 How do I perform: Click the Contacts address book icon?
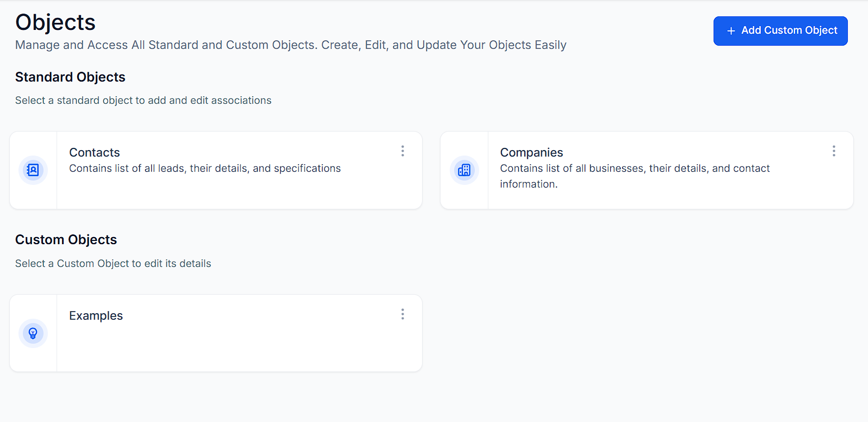[33, 170]
